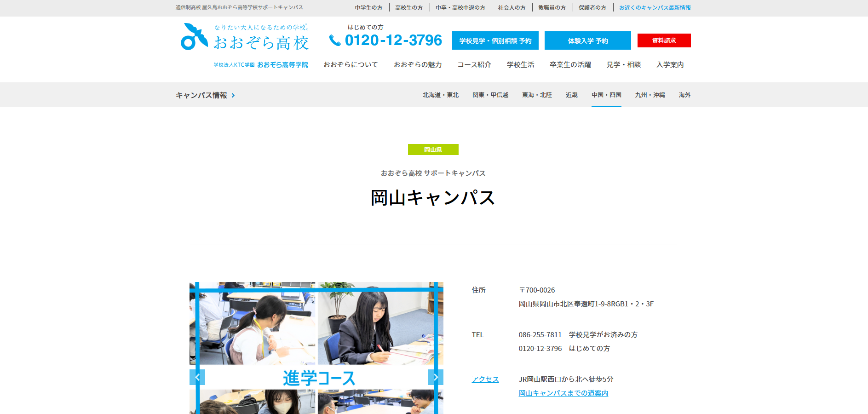Click the red 資料請求 button
This screenshot has height=414, width=868.
pyautogui.click(x=664, y=40)
